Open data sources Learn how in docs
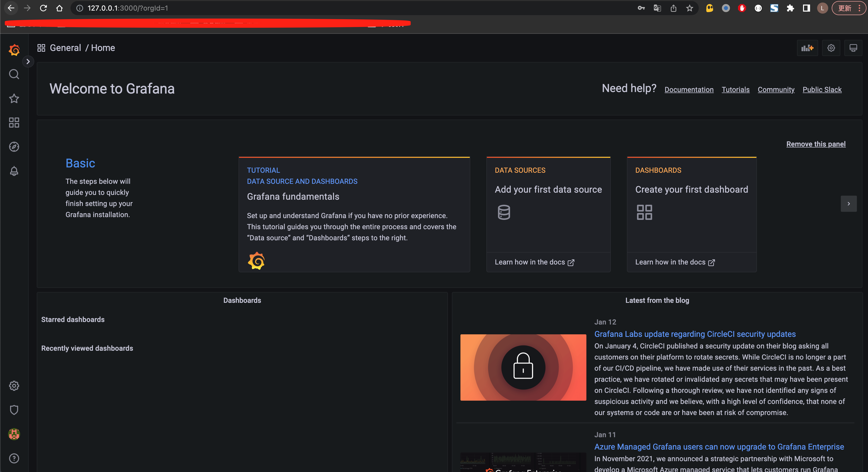This screenshot has width=868, height=472. tap(535, 262)
